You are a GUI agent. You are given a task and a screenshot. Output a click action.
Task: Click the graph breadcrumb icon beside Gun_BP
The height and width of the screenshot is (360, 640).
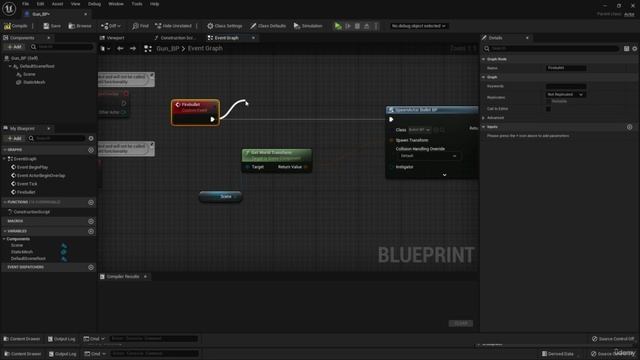pyautogui.click(x=148, y=49)
